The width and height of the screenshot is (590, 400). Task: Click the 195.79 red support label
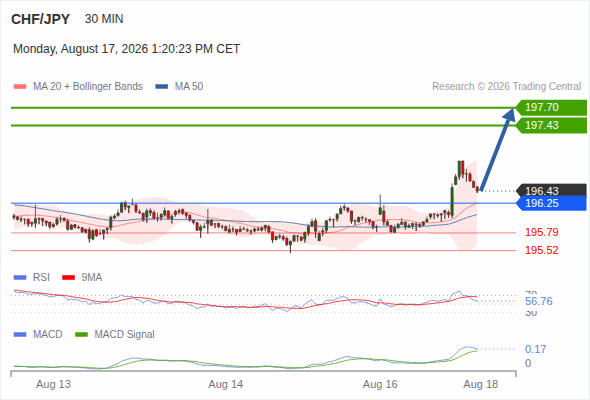pos(542,232)
